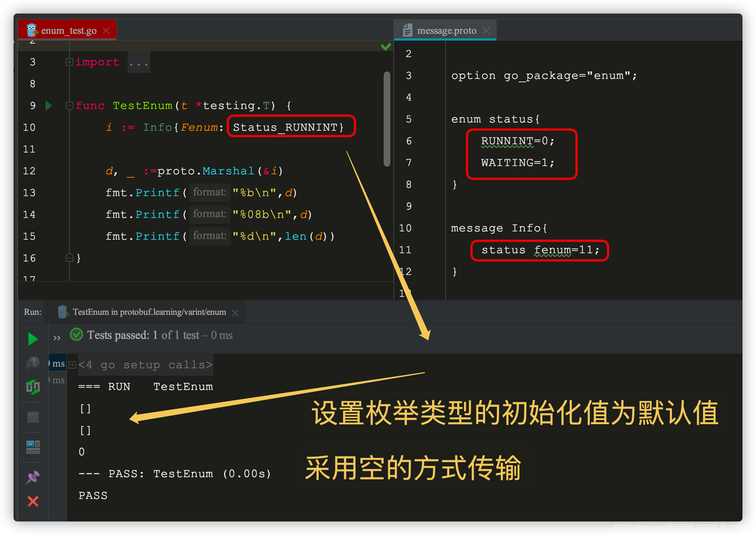
Task: Close the enum_test.go editor tab
Action: (x=107, y=30)
